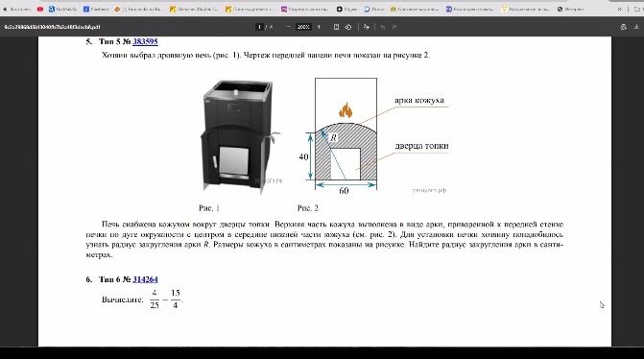Open the first bookmark with star icon
Viewport: 644px width, 359px height.
(x=17, y=9)
